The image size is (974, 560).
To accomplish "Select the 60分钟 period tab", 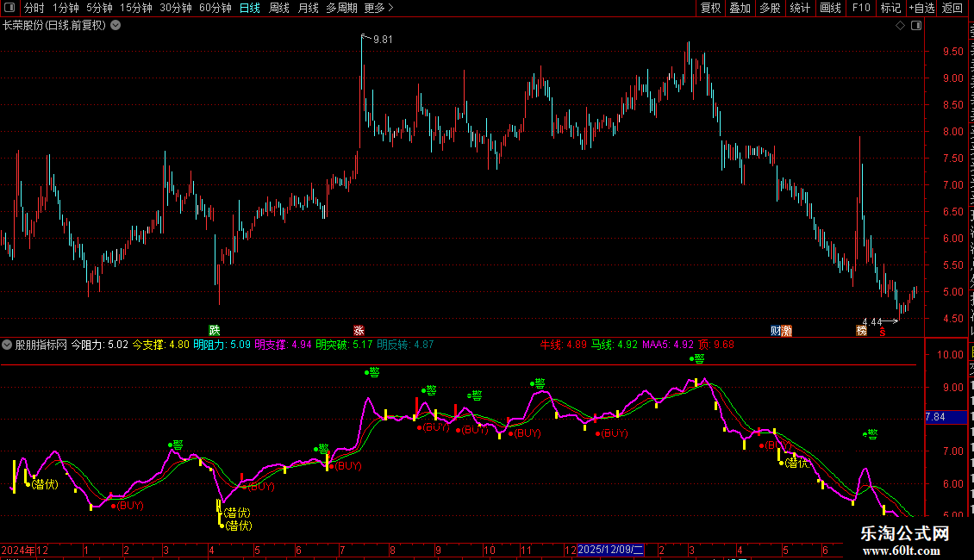I will pyautogui.click(x=215, y=8).
